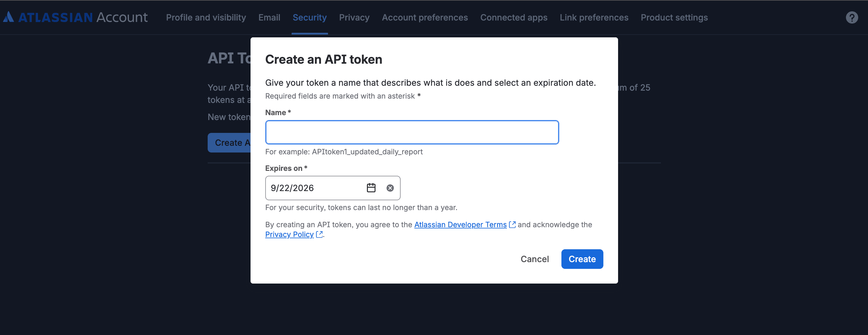Image resolution: width=868 pixels, height=335 pixels.
Task: Click the Name field label
Action: (278, 113)
